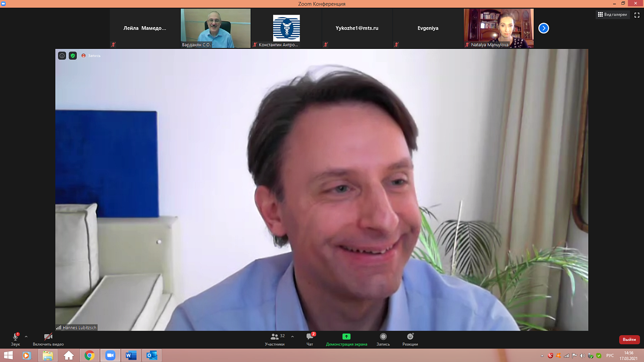Open media player taskbar icon
Viewport: 644px width, 362px height.
pyautogui.click(x=27, y=355)
